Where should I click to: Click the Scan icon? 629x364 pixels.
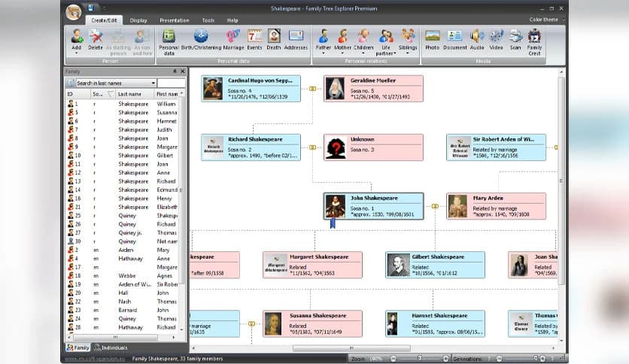(515, 37)
